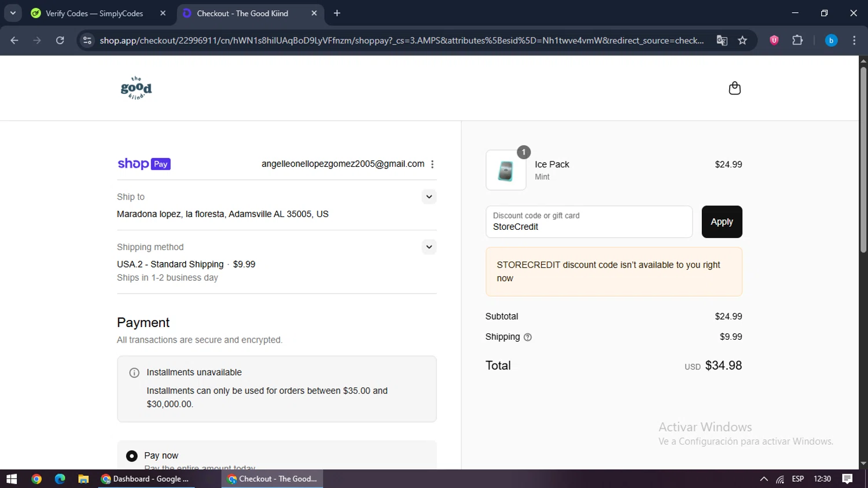This screenshot has height=488, width=868.
Task: Click the translate page icon
Action: coord(722,41)
